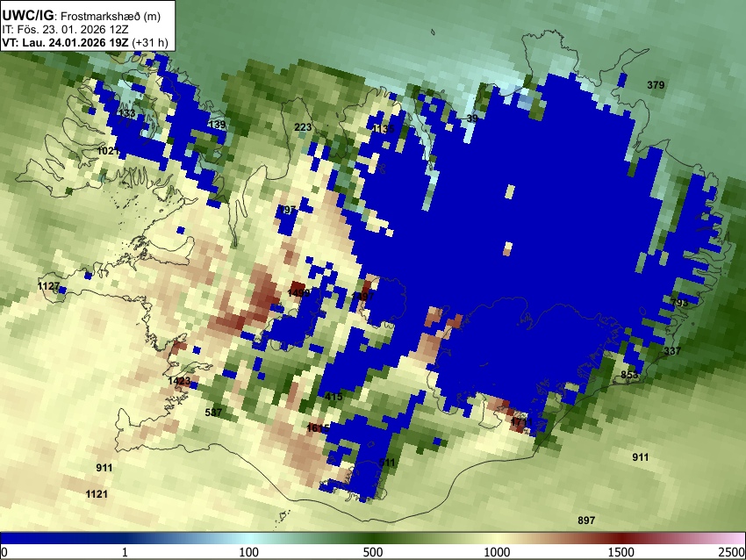Click the map value "793"
This screenshot has width=746, height=560.
coord(679,303)
